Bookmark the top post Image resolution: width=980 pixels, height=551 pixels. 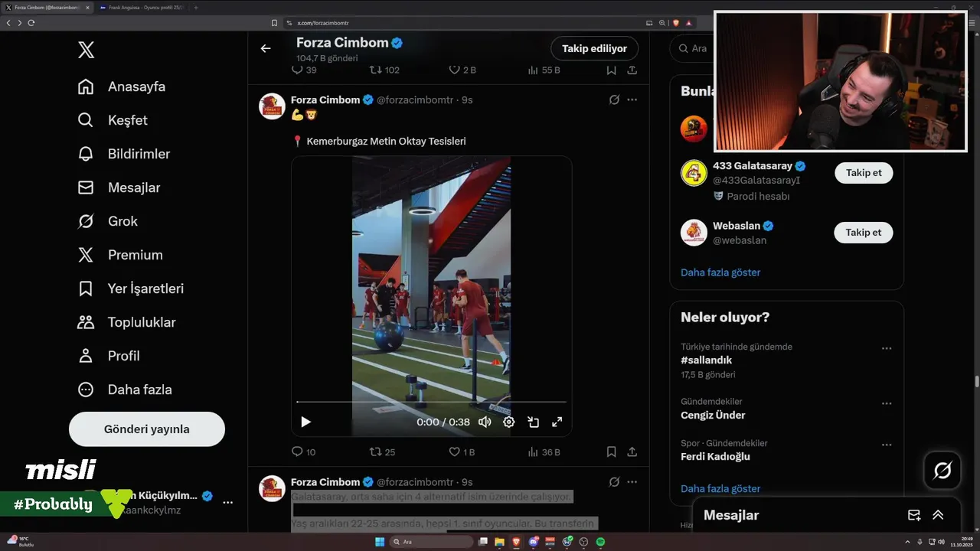(x=611, y=70)
